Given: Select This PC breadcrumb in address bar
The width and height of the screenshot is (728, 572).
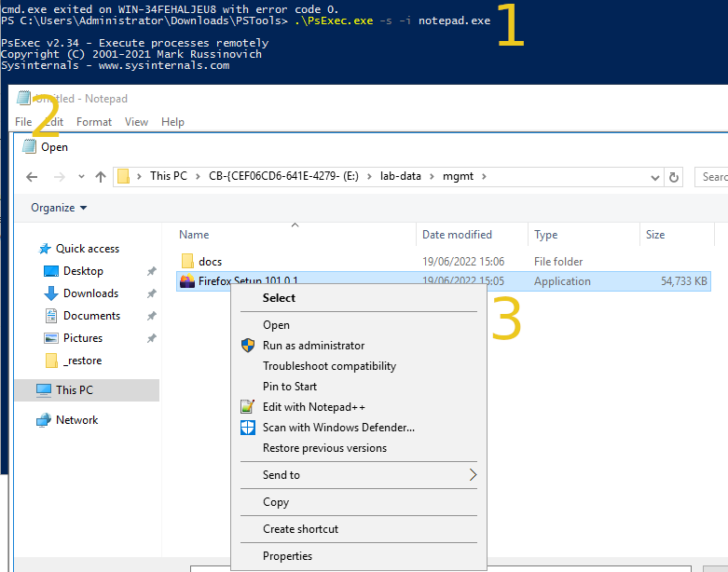Looking at the screenshot, I should click(x=168, y=176).
